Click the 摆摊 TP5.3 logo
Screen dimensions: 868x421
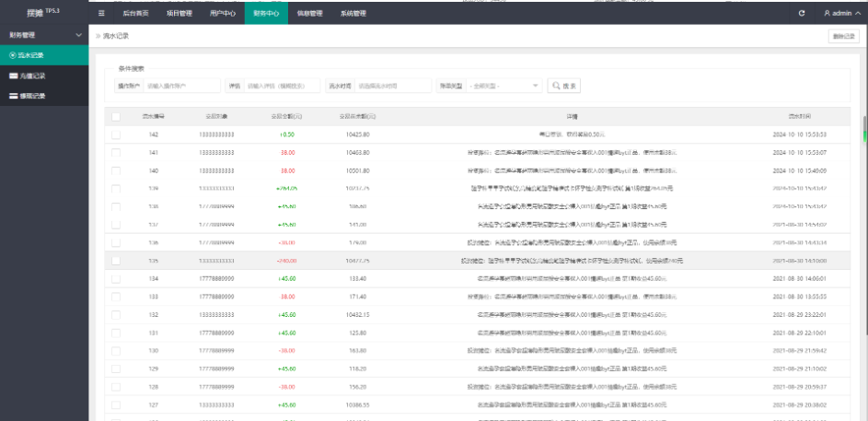pos(43,13)
